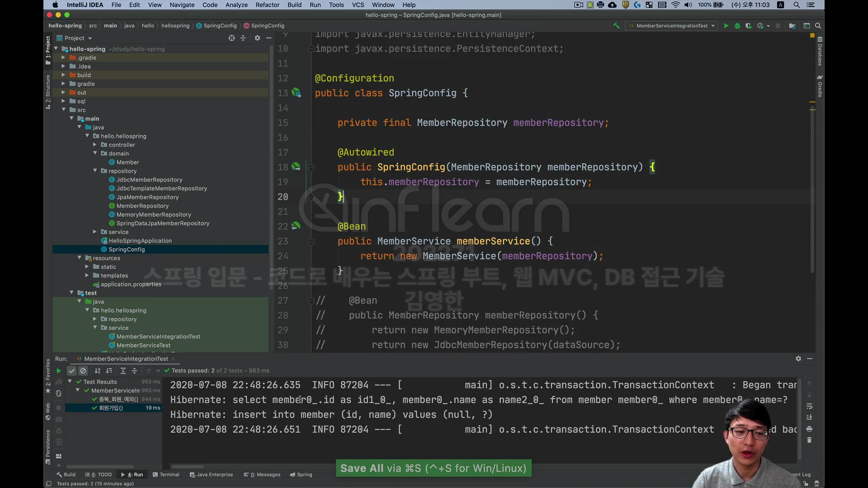Image resolution: width=868 pixels, height=488 pixels.
Task: Open the Navigate menu
Action: point(182,5)
